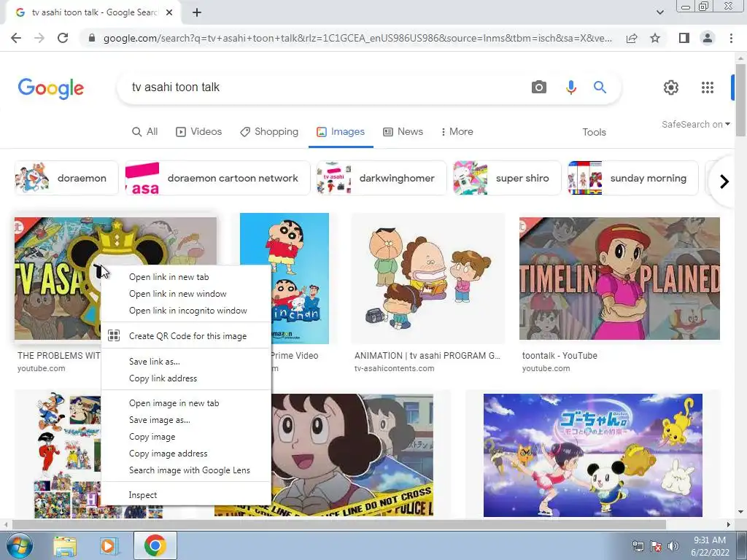Click inside the search query field
Image resolution: width=747 pixels, height=560 pixels.
click(324, 87)
